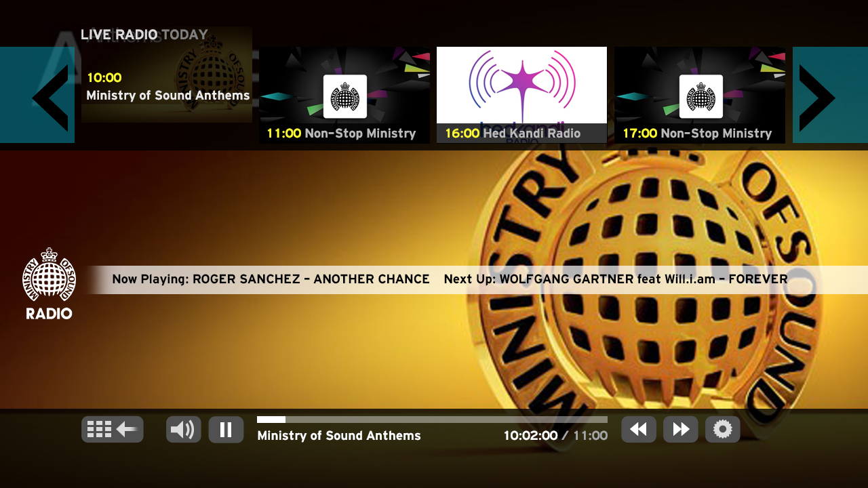The image size is (868, 488).
Task: Open the settings gear
Action: click(723, 429)
